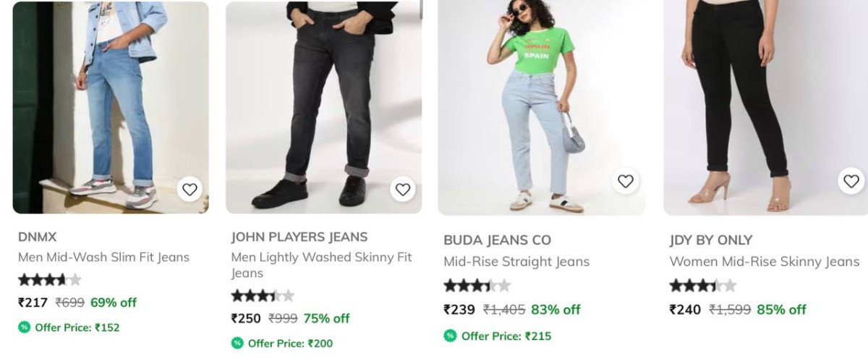Click offer badge icon beside ₹200
The height and width of the screenshot is (361, 868).
pos(237,343)
